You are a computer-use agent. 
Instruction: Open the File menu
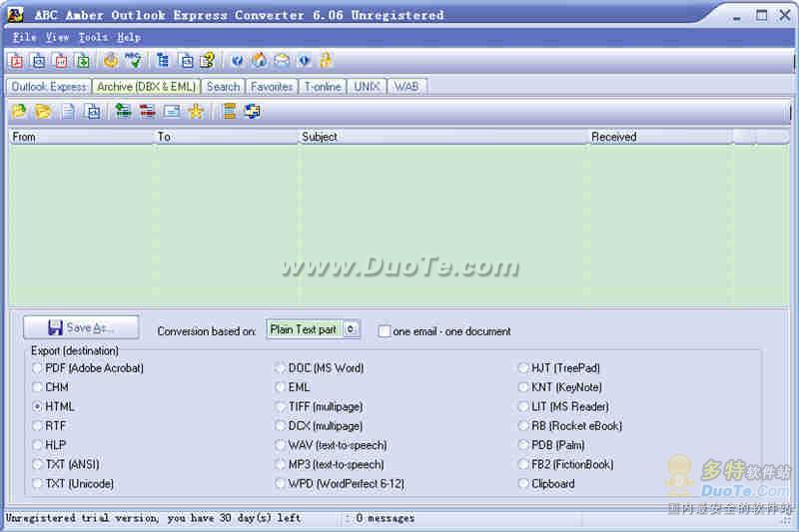[x=24, y=37]
